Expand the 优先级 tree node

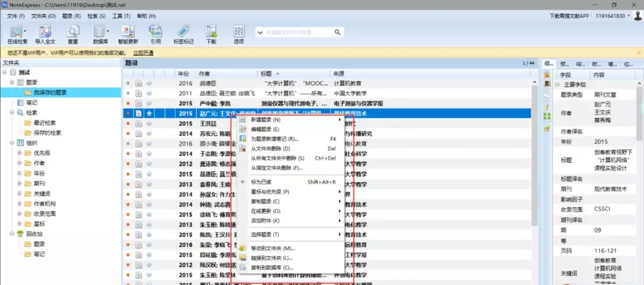[x=20, y=153]
